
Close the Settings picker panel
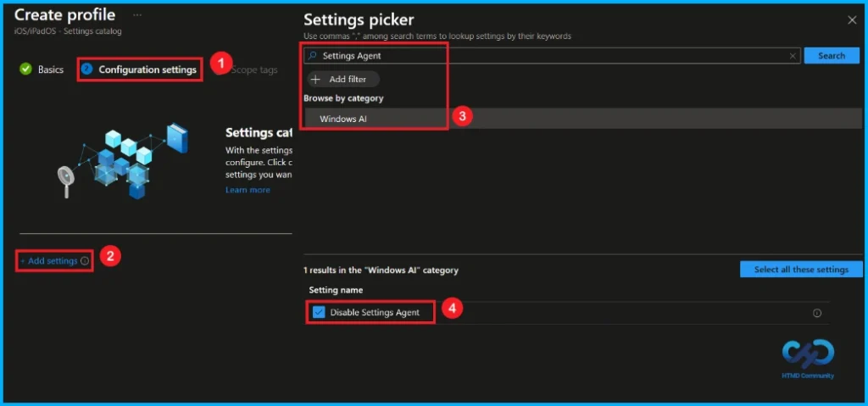pos(852,20)
